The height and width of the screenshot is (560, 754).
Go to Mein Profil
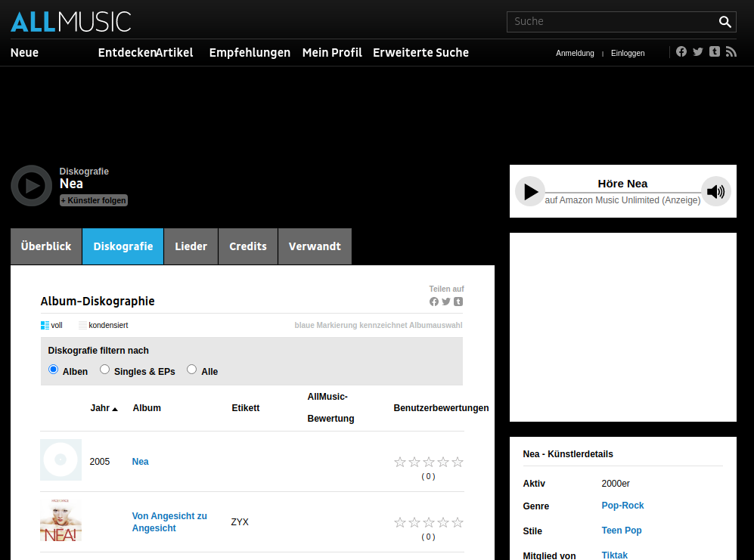tap(332, 53)
